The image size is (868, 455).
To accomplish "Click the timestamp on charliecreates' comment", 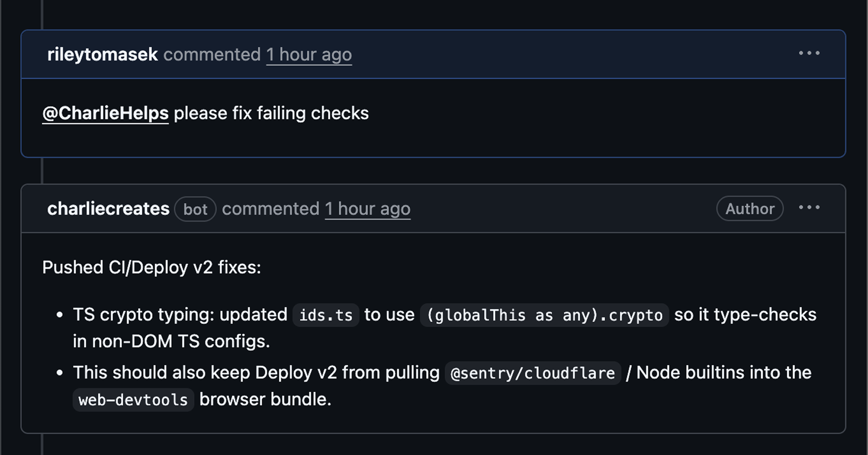I will coord(368,208).
